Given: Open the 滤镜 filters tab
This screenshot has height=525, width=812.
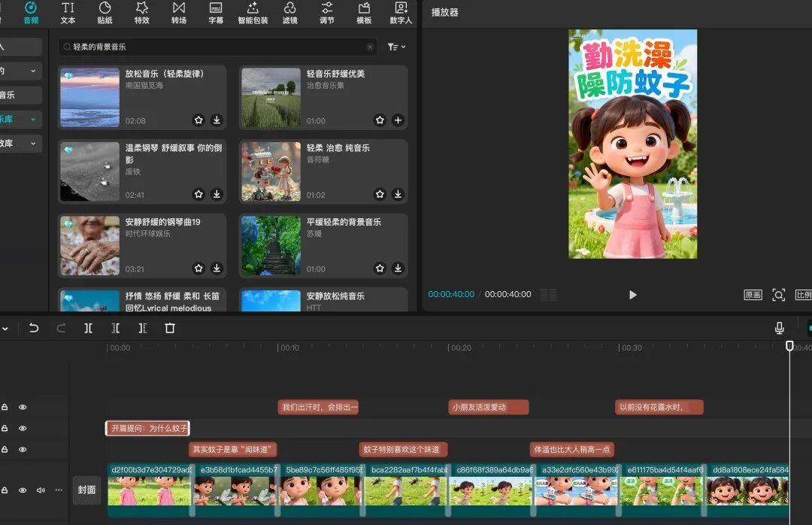Looking at the screenshot, I should 290,13.
